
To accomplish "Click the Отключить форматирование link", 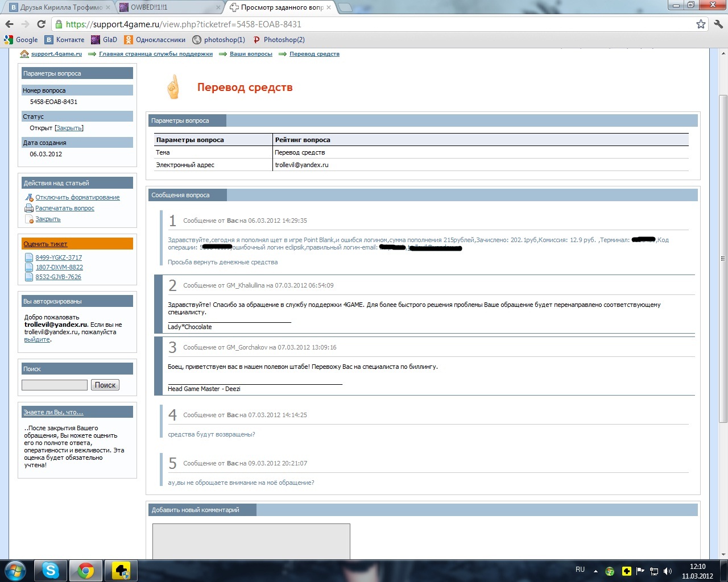I will (x=77, y=198).
